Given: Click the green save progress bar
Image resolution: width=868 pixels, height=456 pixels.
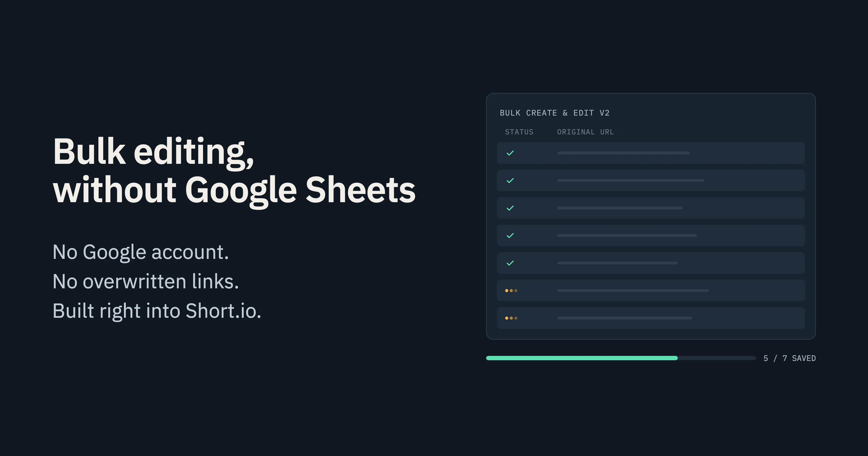Looking at the screenshot, I should tap(582, 358).
